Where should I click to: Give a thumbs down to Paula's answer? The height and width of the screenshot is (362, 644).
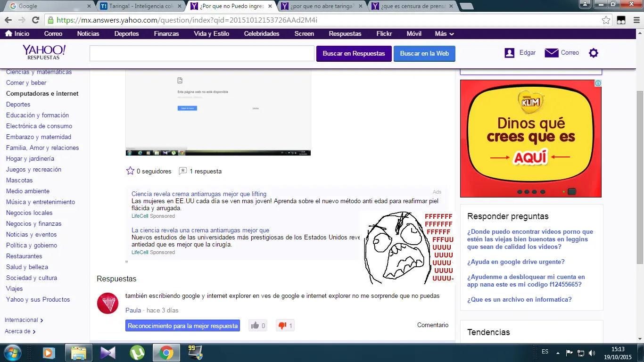click(283, 325)
